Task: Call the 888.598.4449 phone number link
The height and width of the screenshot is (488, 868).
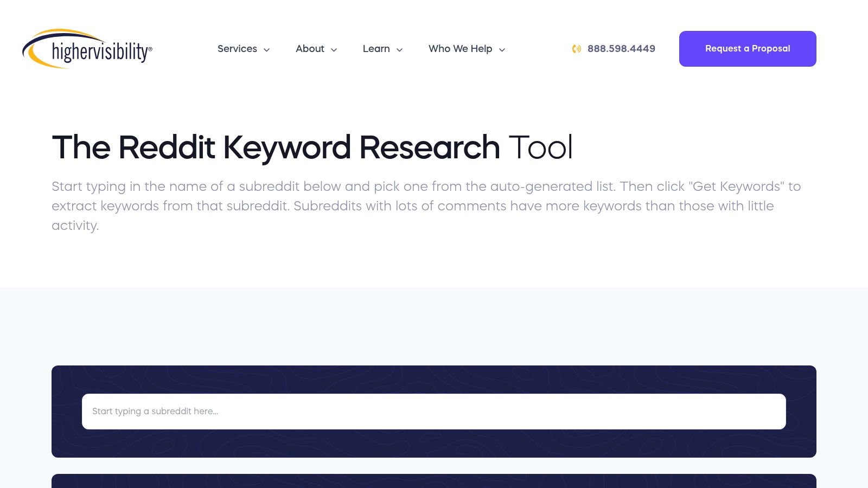Action: (x=621, y=49)
